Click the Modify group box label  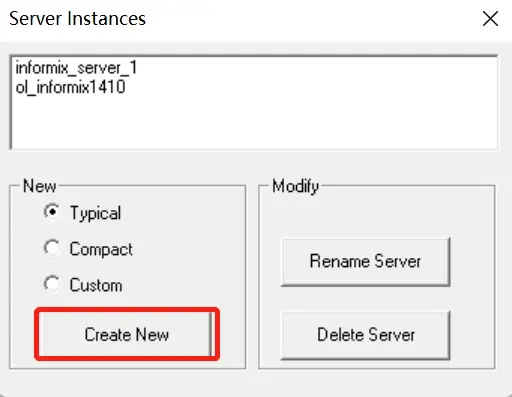click(x=295, y=186)
